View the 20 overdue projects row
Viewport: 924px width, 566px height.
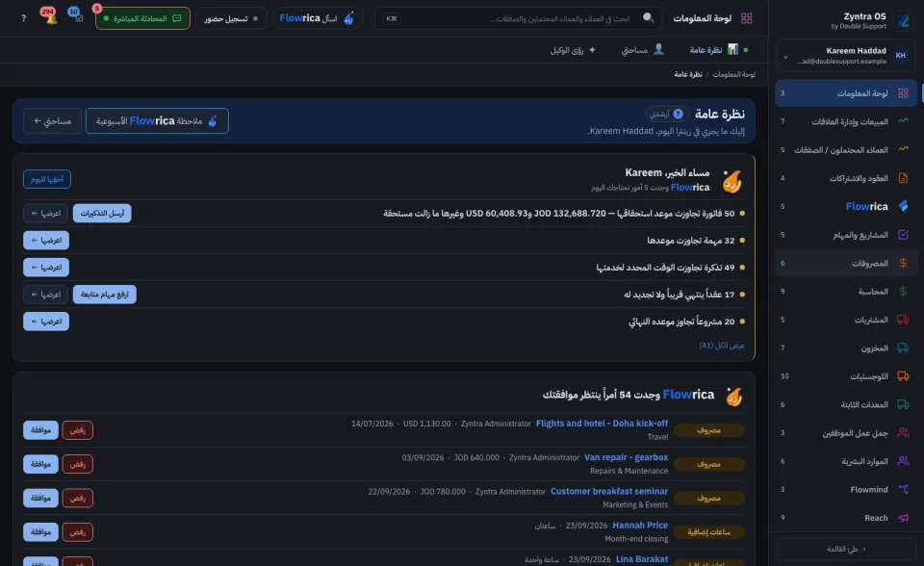[46, 322]
